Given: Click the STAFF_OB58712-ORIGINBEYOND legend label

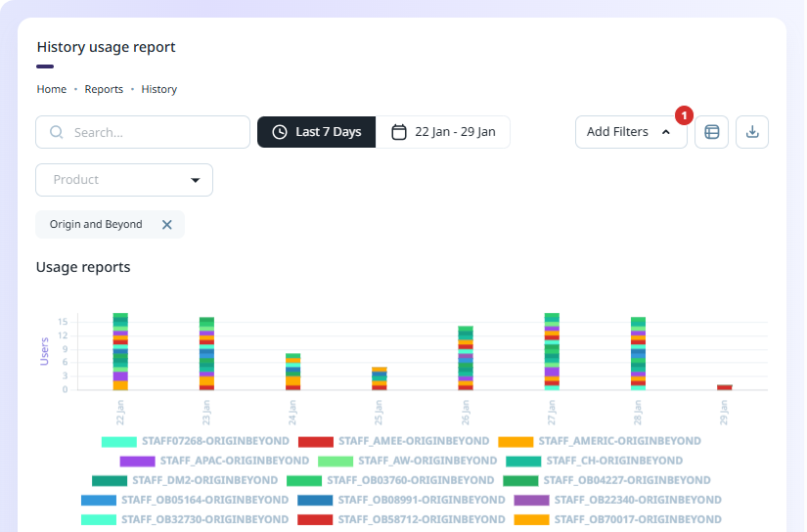Looking at the screenshot, I should click(x=422, y=519).
